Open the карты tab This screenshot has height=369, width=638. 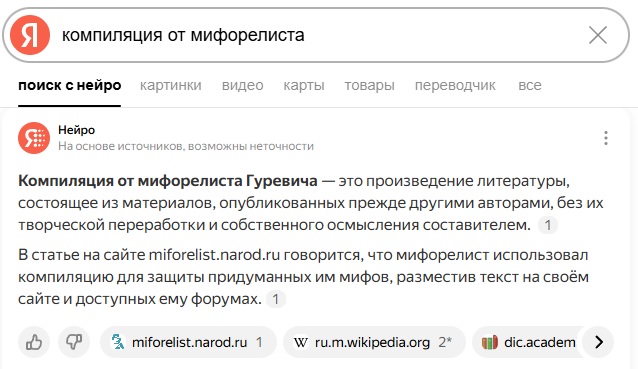[304, 85]
